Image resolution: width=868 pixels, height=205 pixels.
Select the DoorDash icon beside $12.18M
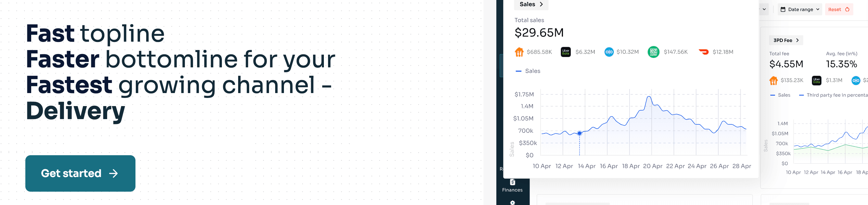click(704, 52)
